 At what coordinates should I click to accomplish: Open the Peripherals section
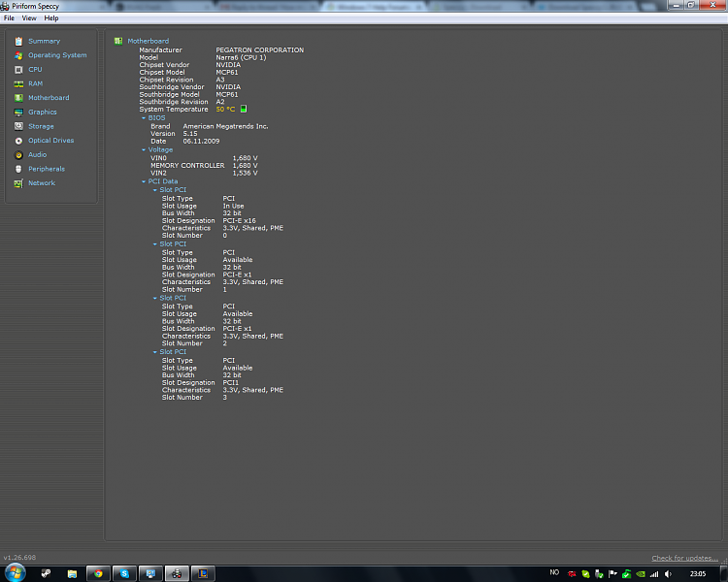(47, 169)
